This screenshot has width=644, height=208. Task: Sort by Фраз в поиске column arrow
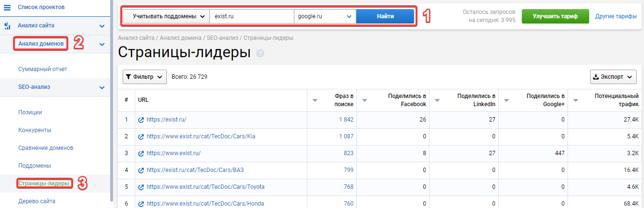[315, 100]
